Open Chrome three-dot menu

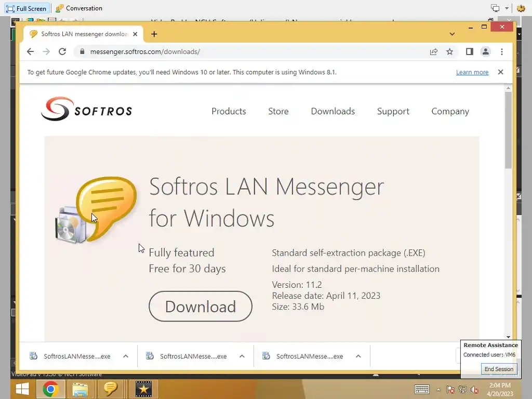502,51
